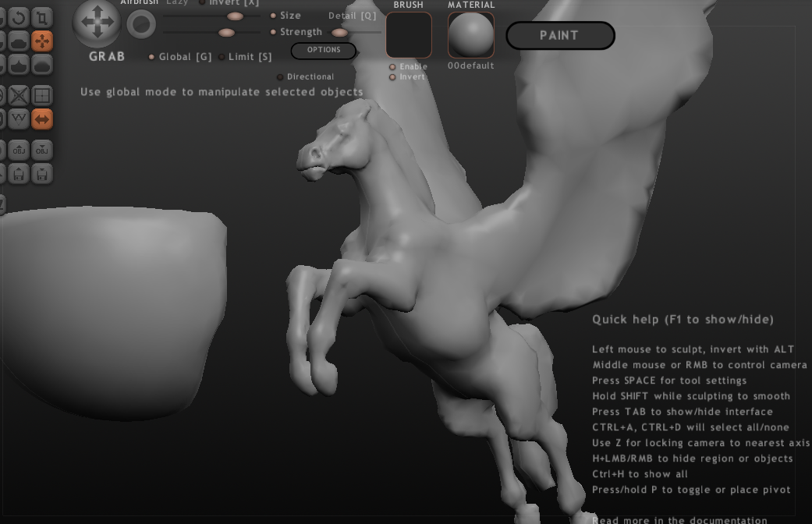The height and width of the screenshot is (524, 812).
Task: Adjust the Size slider handle
Action: point(235,16)
